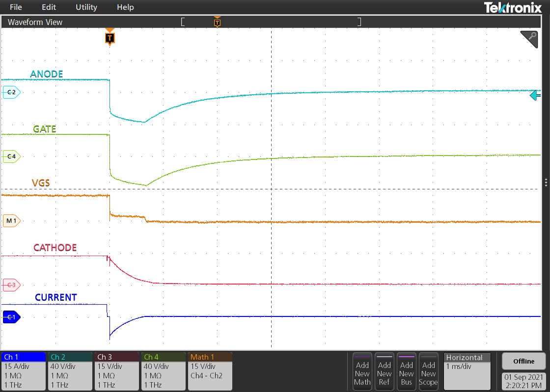The width and height of the screenshot is (550, 392).
Task: Click the C3 CATHODE channel handle
Action: tap(10, 285)
